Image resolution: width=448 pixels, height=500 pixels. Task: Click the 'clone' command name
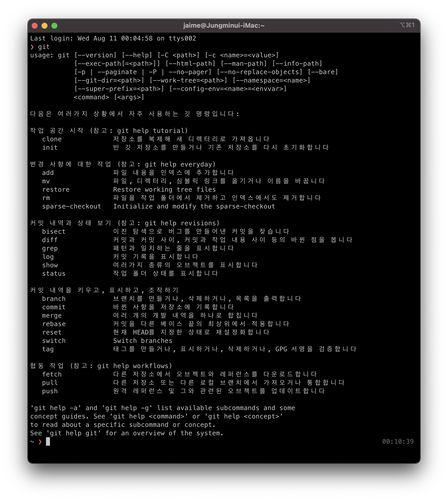[52, 139]
